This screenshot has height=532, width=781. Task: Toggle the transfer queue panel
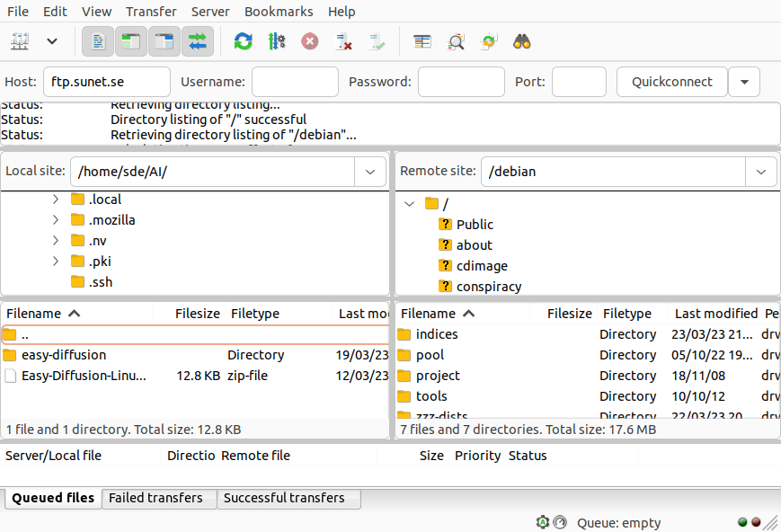pyautogui.click(x=197, y=41)
